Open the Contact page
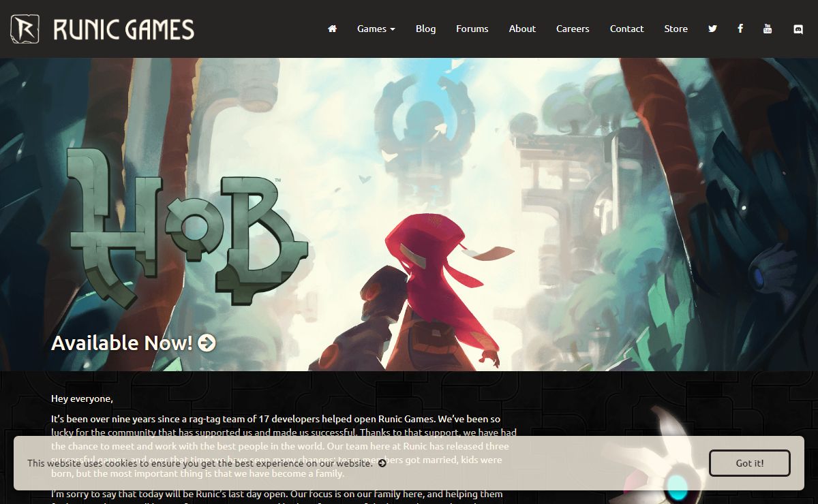The width and height of the screenshot is (818, 504). tap(627, 29)
